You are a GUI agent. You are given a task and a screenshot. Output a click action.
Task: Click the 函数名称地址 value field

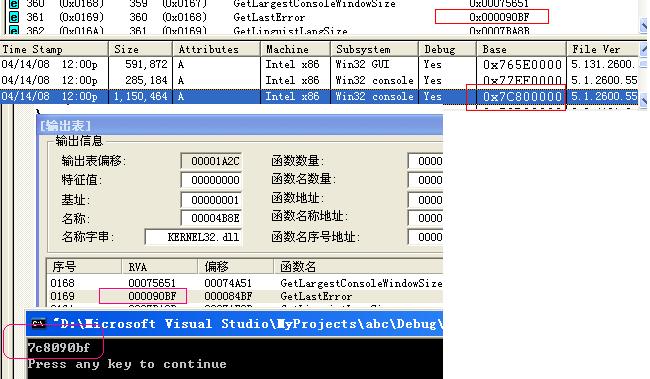[425, 218]
